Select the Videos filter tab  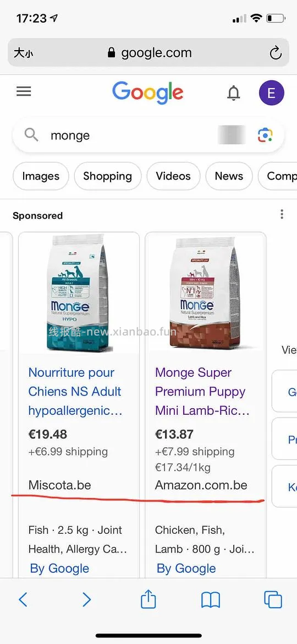(173, 176)
